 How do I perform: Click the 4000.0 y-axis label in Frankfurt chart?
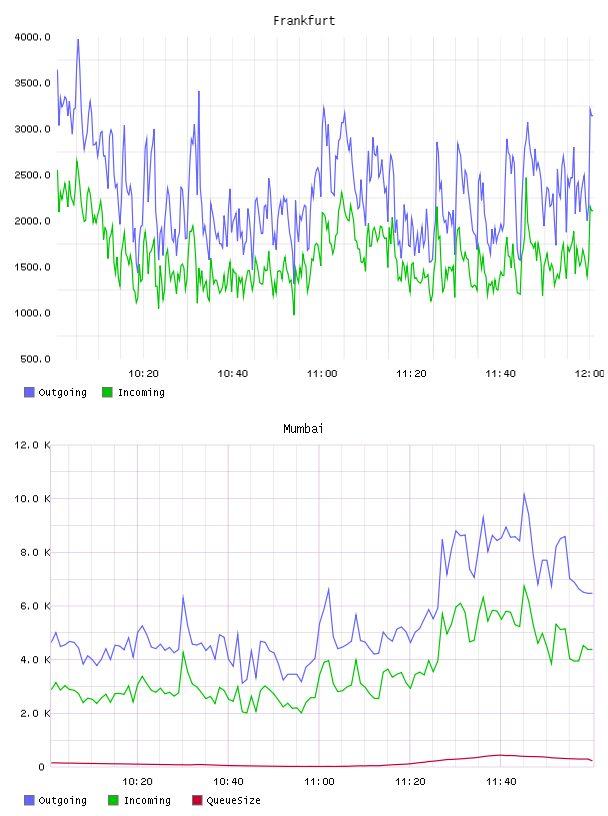point(32,37)
